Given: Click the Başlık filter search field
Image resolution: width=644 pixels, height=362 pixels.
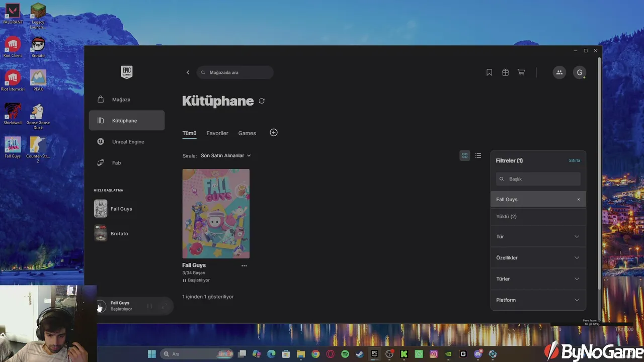Looking at the screenshot, I should (x=538, y=179).
